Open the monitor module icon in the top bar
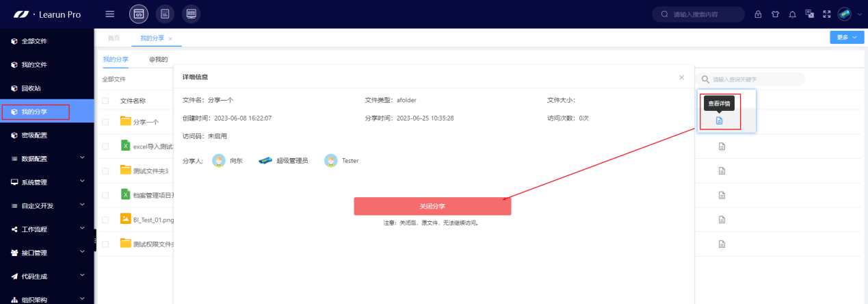The image size is (868, 304). (192, 14)
